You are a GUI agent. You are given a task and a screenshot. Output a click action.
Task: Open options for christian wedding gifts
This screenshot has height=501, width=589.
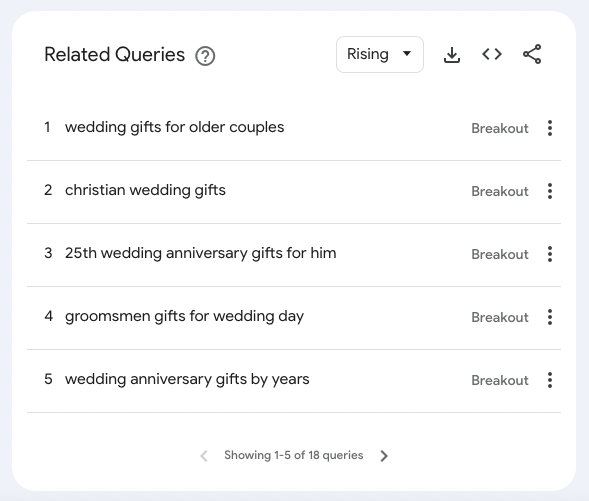[x=550, y=191]
